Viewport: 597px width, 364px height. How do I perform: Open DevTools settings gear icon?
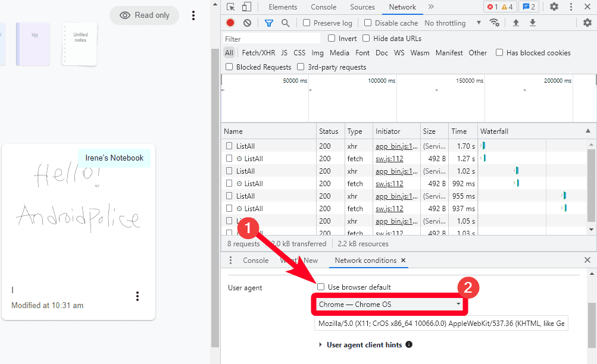[554, 7]
